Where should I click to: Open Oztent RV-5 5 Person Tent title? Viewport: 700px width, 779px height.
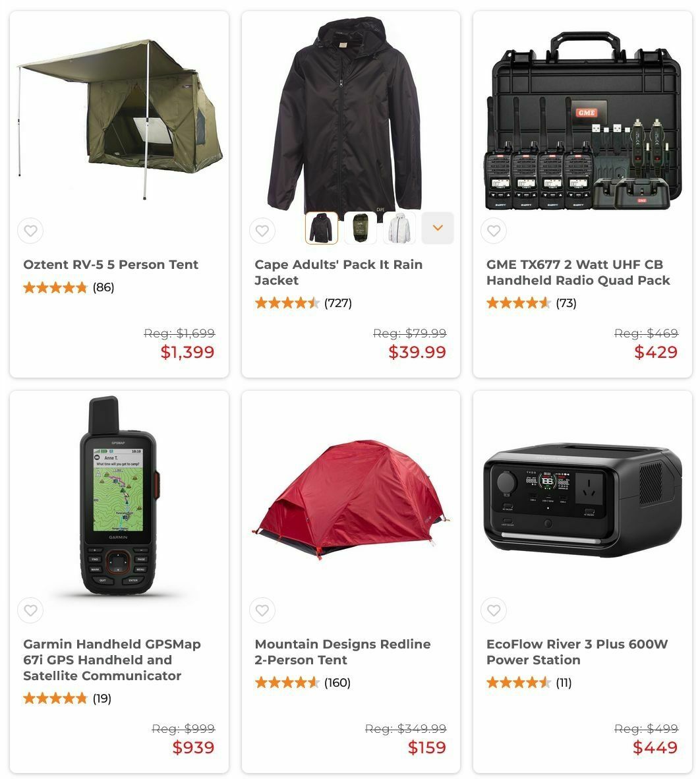tap(111, 264)
